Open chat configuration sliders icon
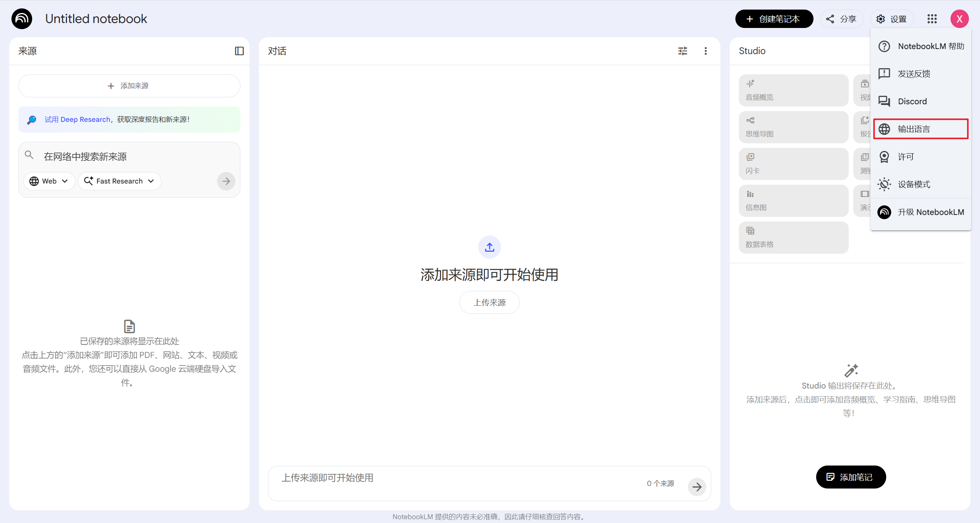Viewport: 980px width, 523px height. tap(683, 51)
